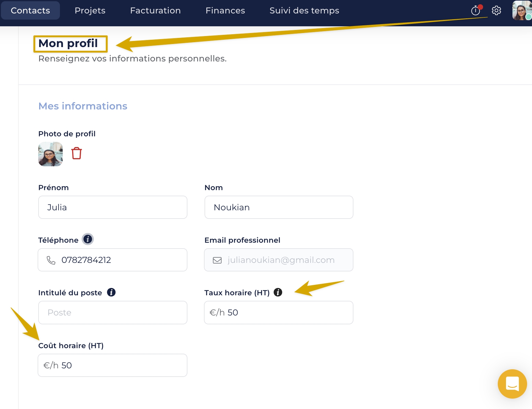This screenshot has width=532, height=409.
Task: Edit the Taux horaire (HT) field
Action: tap(279, 312)
